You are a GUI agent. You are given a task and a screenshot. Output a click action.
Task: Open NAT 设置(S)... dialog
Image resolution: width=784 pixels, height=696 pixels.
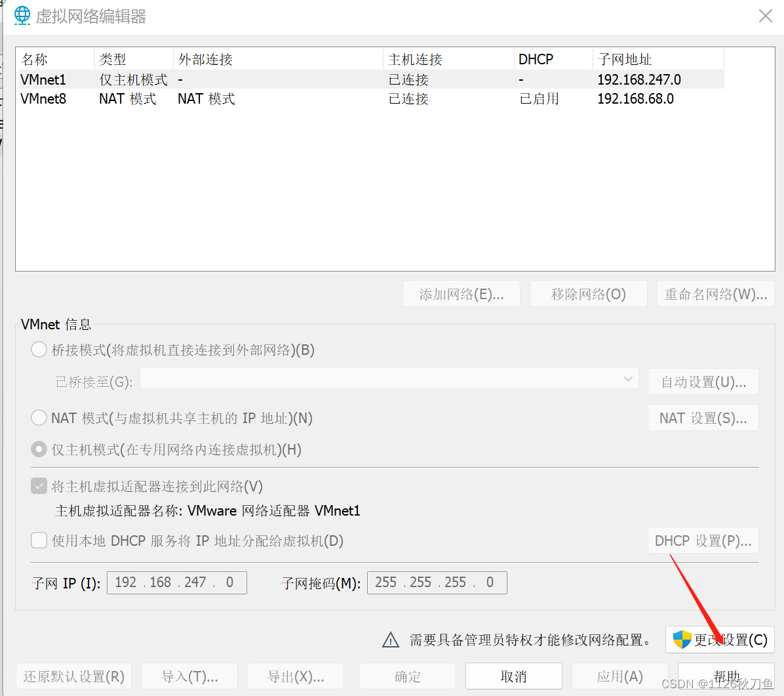pyautogui.click(x=703, y=418)
